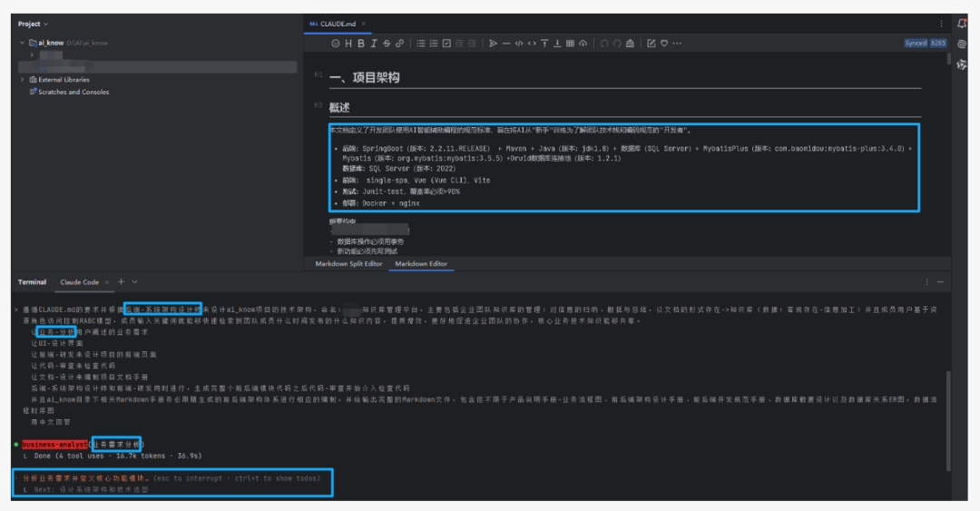Insert a task checklist item
980x511 pixels.
(x=446, y=44)
